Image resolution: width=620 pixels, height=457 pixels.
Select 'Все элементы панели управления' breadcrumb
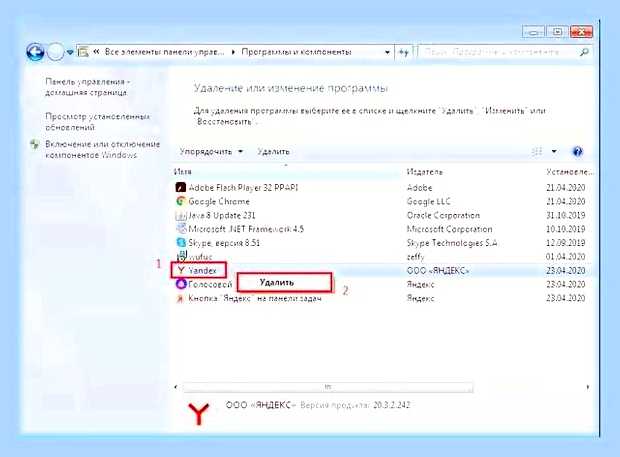tap(164, 52)
